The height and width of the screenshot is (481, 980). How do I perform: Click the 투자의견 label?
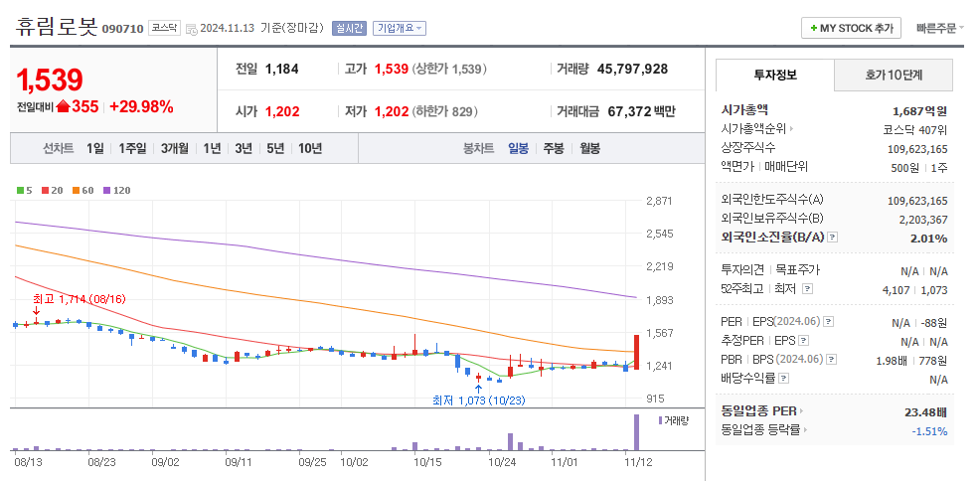(x=742, y=270)
